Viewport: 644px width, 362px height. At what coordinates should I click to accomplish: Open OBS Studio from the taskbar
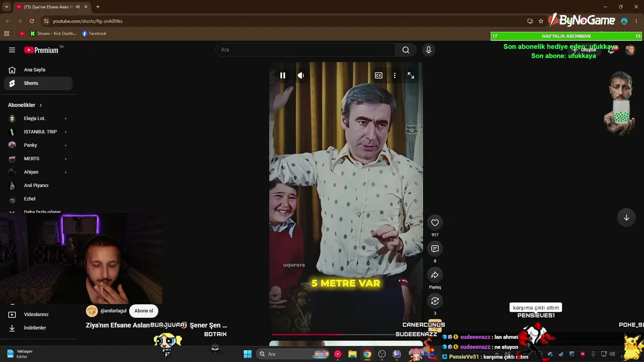(382, 354)
